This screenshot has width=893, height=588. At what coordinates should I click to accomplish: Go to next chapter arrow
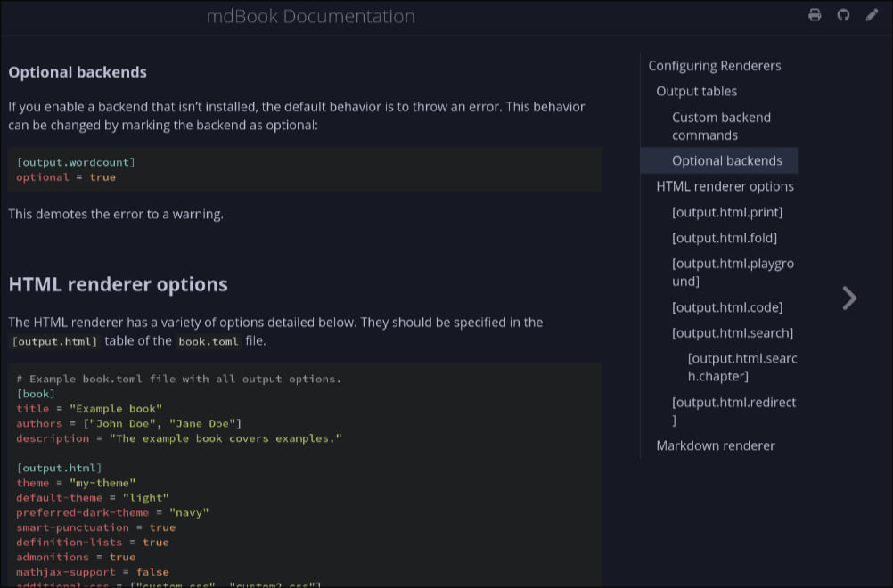[x=849, y=298]
